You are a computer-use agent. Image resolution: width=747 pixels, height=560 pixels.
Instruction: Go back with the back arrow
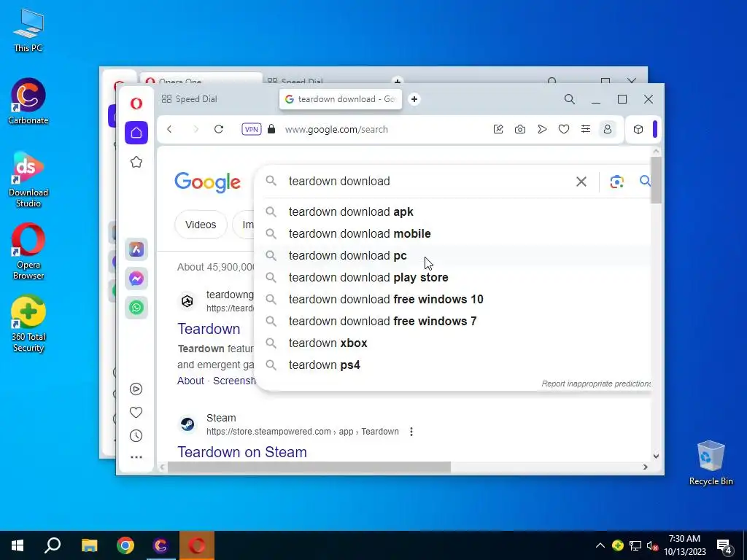pos(169,129)
